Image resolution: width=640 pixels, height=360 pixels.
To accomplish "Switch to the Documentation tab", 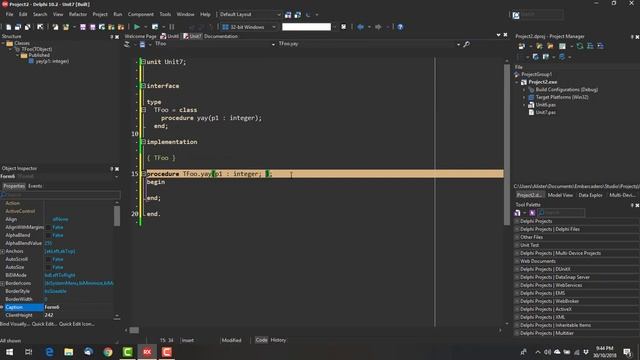I will pos(221,36).
